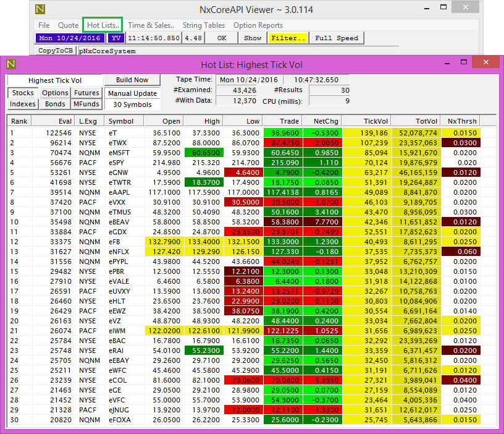The height and width of the screenshot is (434, 504).
Task: Select the eT symbol row
Action: click(x=244, y=133)
